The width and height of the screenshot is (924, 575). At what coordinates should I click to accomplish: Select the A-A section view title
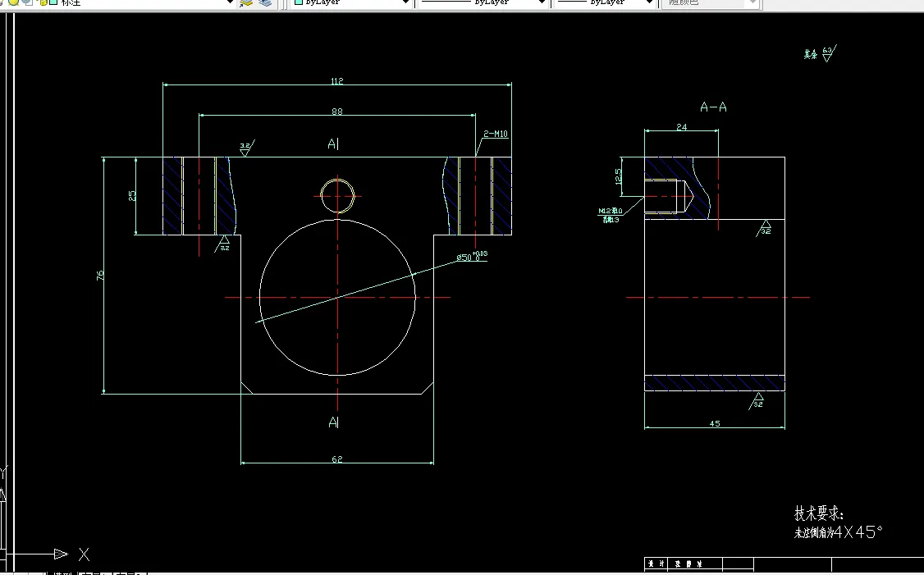[713, 107]
